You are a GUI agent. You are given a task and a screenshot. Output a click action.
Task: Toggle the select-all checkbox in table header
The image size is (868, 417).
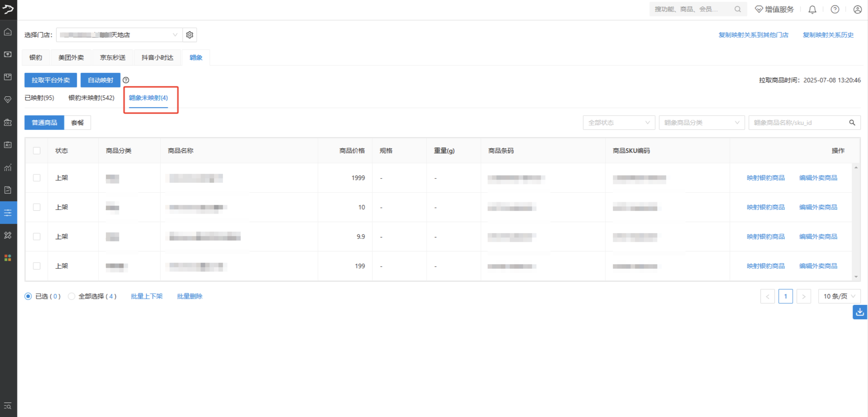click(37, 151)
